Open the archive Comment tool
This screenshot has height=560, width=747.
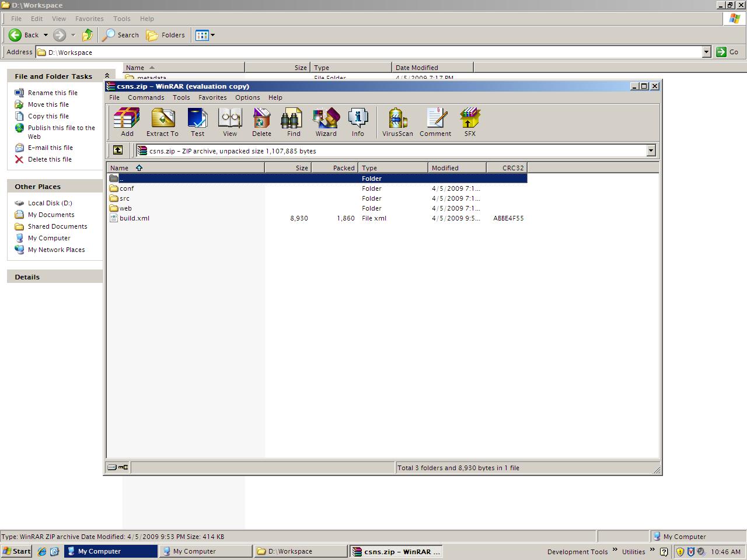[435, 123]
